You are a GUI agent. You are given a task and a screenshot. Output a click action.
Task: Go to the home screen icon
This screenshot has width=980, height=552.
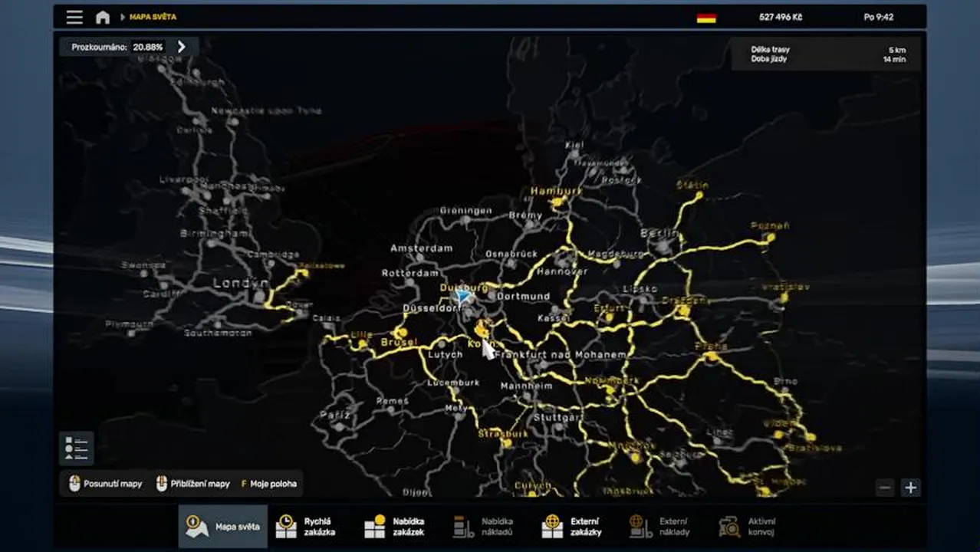coord(103,17)
